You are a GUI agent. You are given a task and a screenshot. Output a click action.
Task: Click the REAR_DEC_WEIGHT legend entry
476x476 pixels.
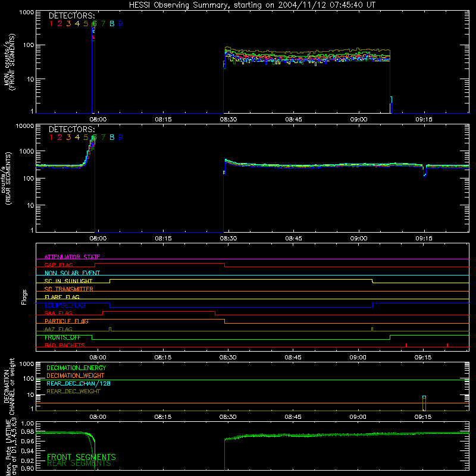click(73, 392)
